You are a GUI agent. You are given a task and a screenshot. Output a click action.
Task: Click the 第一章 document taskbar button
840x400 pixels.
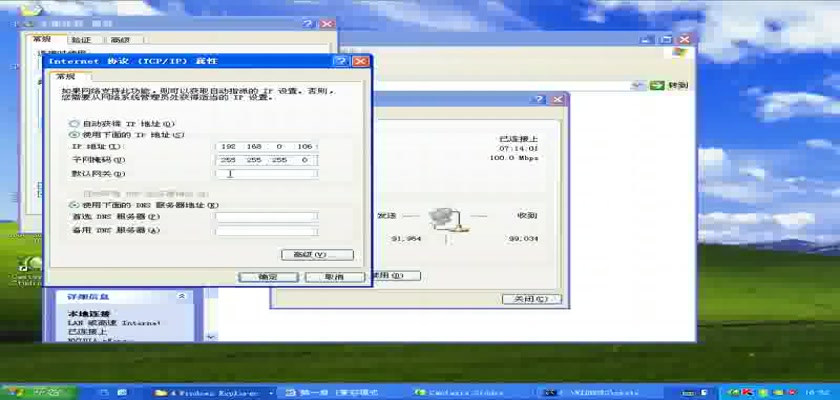tap(341, 393)
